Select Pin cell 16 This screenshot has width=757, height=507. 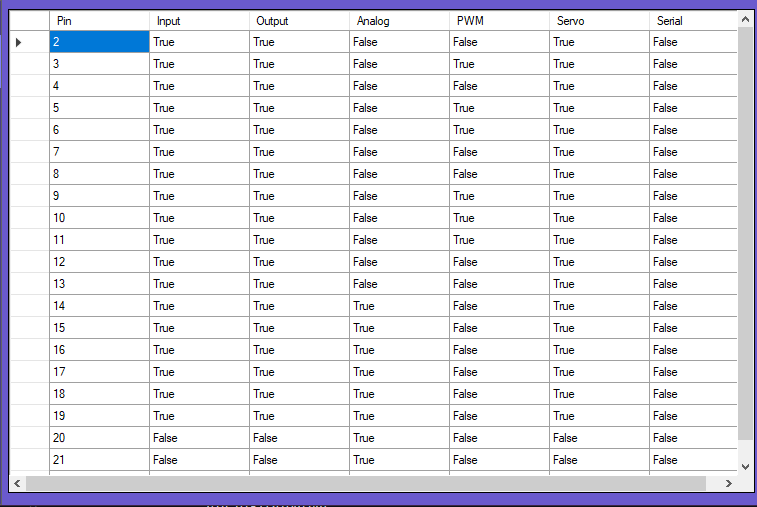click(99, 350)
